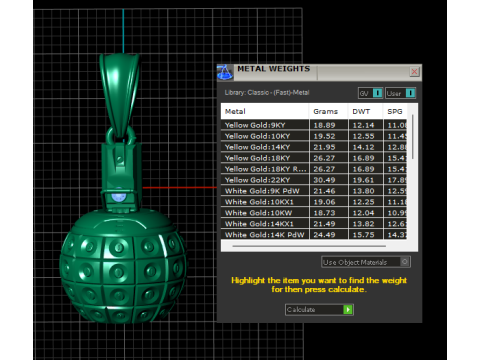Select the Yellow Gold:14KY row
Viewport: 480px width, 360px height.
[314, 147]
